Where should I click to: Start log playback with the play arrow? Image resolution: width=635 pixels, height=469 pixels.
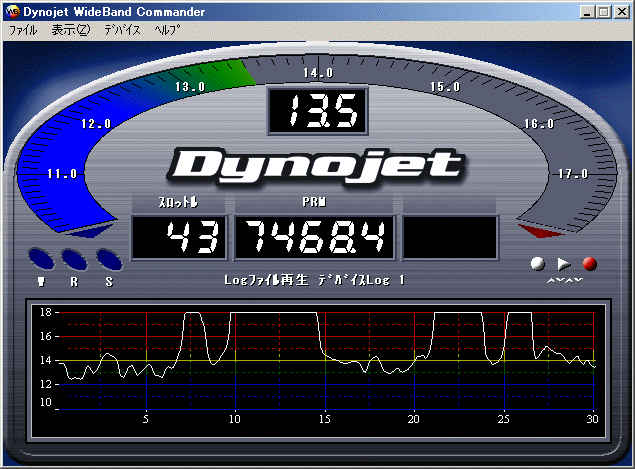click(564, 264)
